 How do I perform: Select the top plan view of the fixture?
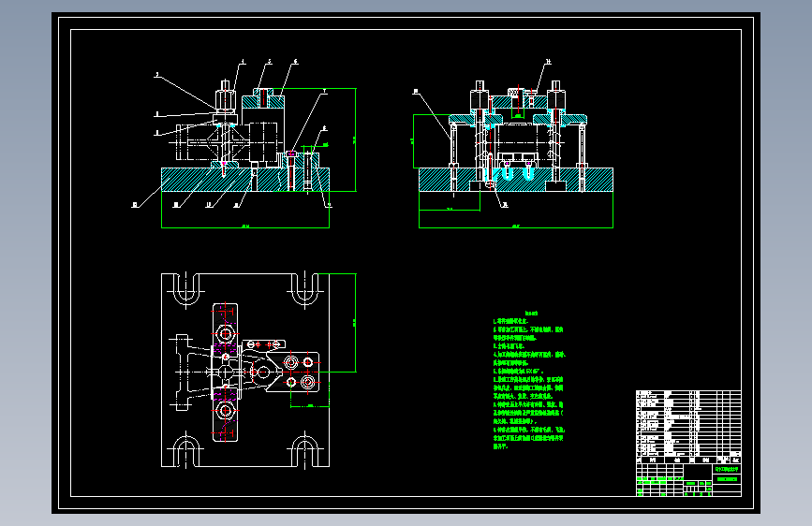258,371
